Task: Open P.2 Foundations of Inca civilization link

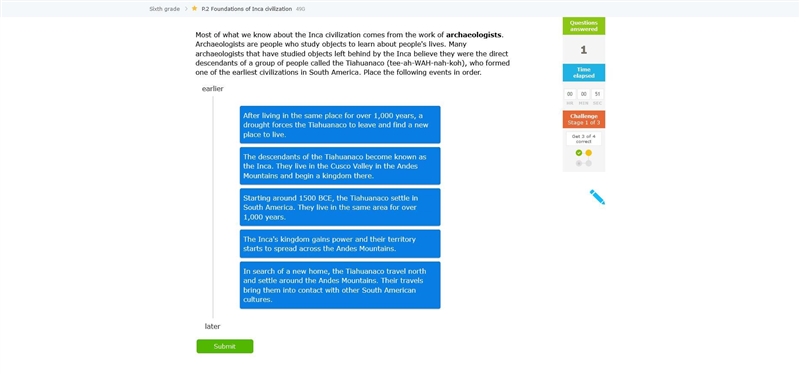Action: pos(246,9)
